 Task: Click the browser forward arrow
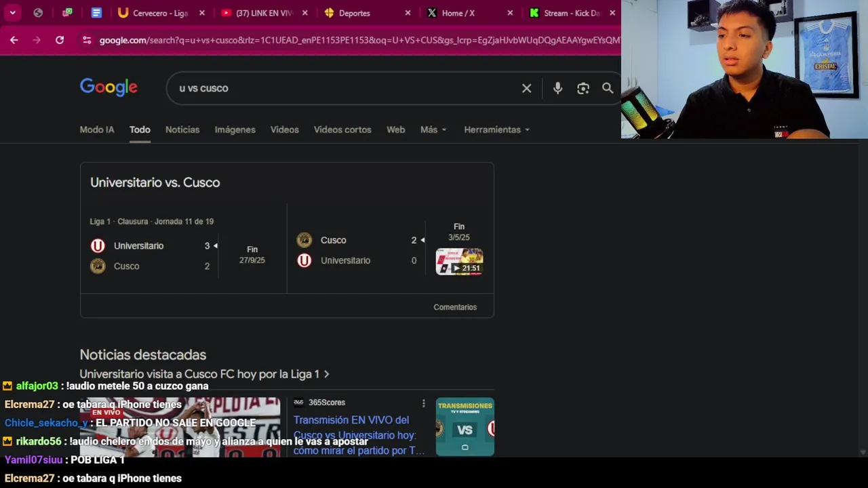pyautogui.click(x=37, y=40)
